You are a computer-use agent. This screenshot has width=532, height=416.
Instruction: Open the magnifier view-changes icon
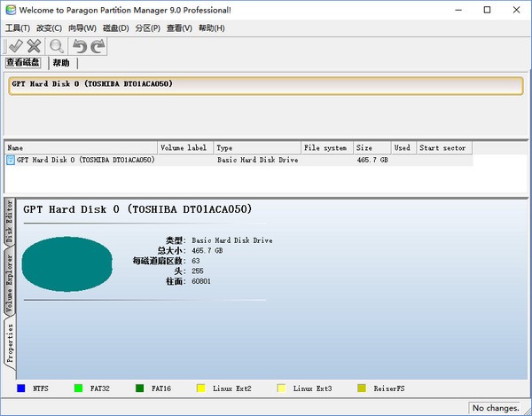(57, 46)
